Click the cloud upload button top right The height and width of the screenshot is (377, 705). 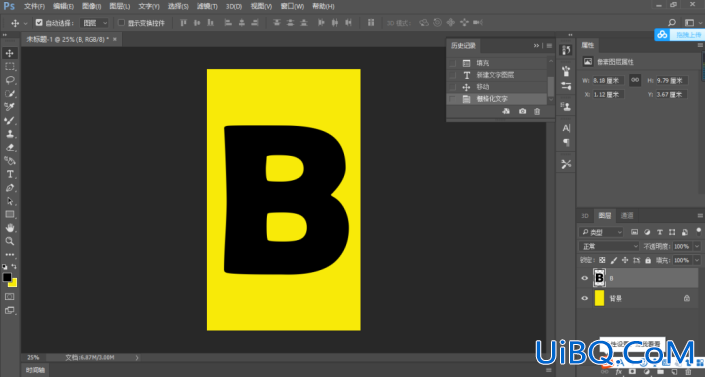point(678,35)
